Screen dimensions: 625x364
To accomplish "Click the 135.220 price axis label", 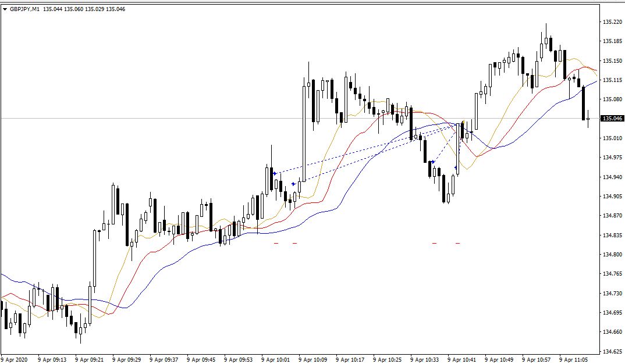I will click(x=613, y=22).
